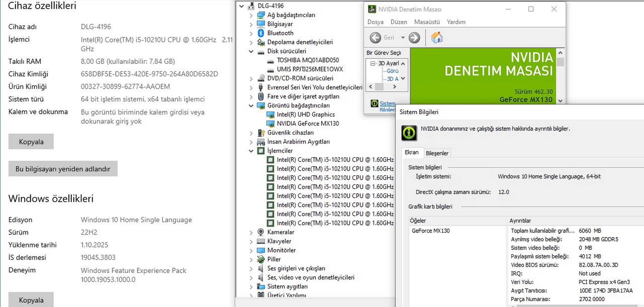Click the Bluetooth device icon
644x307 pixels.
point(261,33)
